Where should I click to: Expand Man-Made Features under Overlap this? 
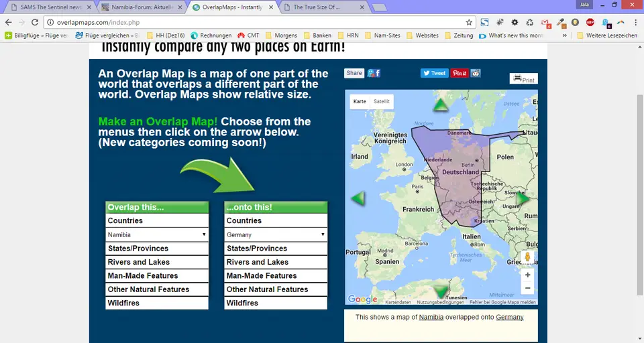point(157,276)
